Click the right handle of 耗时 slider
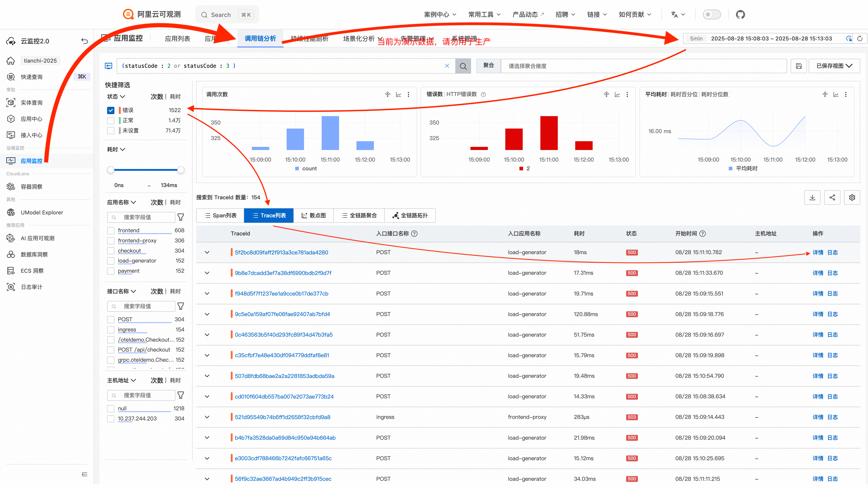The image size is (868, 488). click(181, 170)
